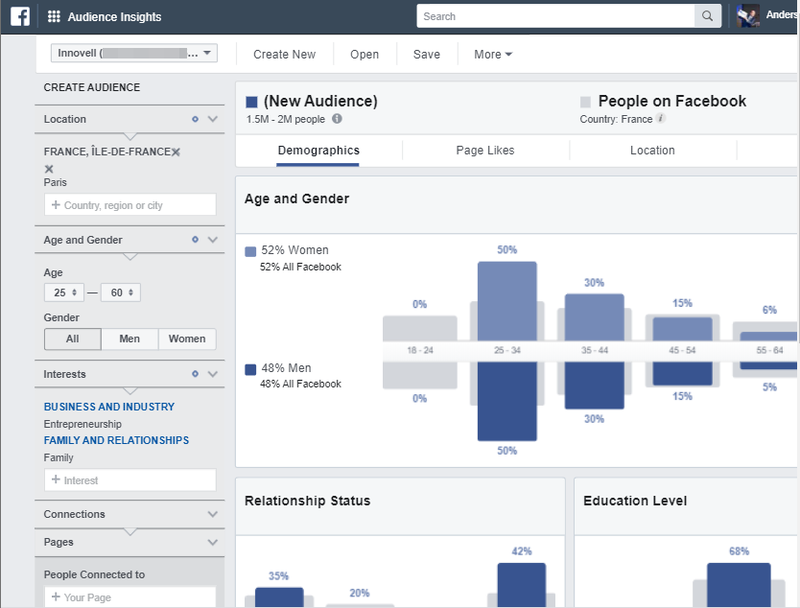Click the Country, region or city field

130,205
